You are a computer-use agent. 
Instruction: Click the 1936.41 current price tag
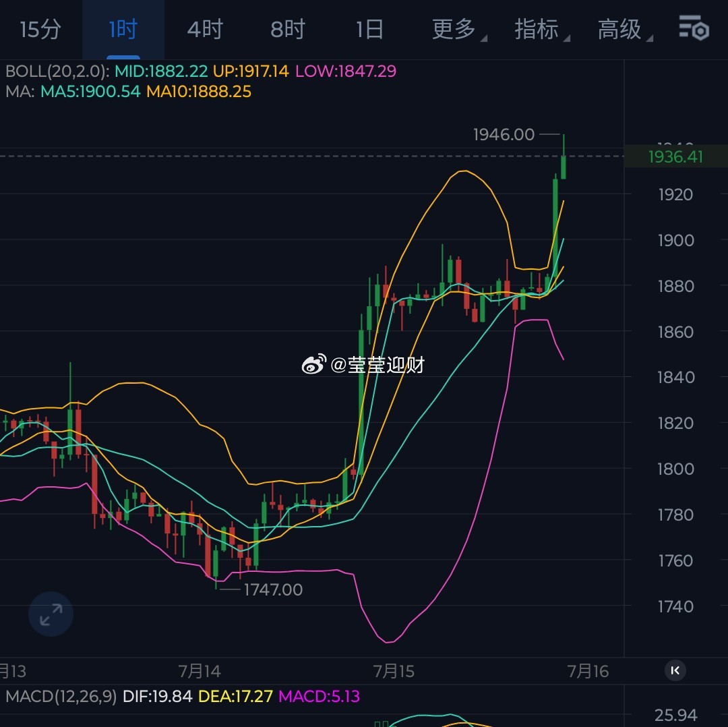pos(676,156)
